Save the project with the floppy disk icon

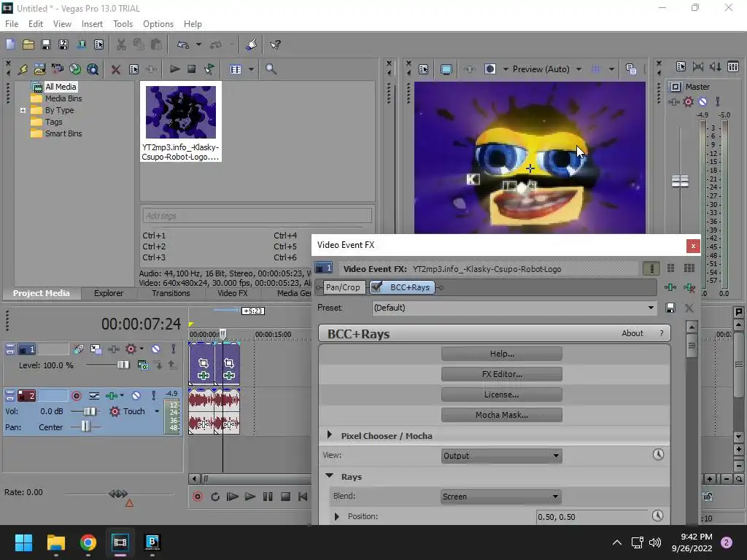[x=46, y=44]
